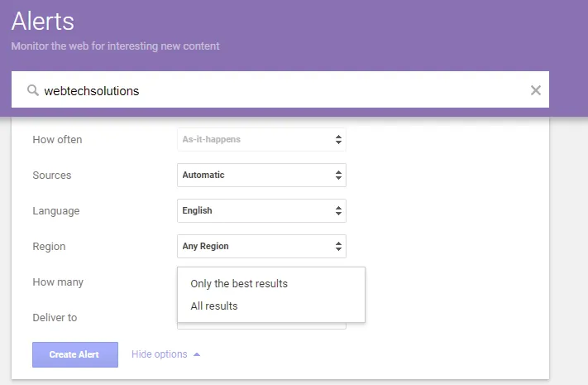Clear the search with the X icon

536,90
